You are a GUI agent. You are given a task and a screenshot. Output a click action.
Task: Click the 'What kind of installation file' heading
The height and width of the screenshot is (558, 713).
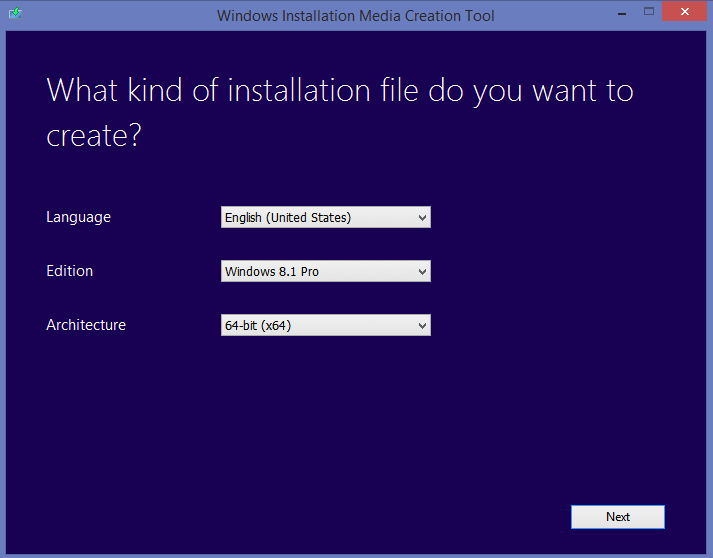click(x=340, y=91)
